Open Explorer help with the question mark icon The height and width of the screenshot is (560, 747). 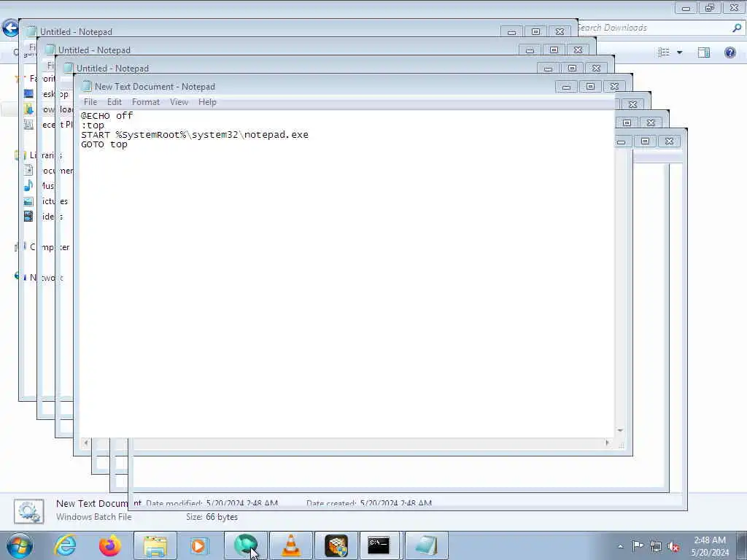[x=729, y=52]
